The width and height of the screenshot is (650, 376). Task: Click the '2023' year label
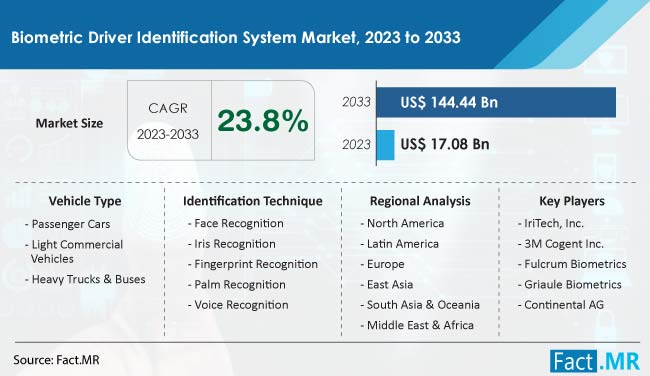356,144
